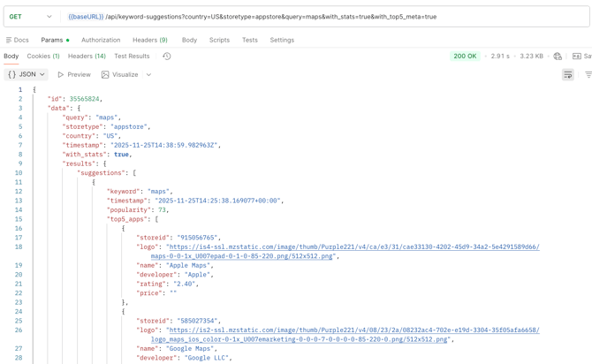Screen dimensions: 592x364
Task: View response Cookies (1) tab
Action: pos(43,57)
